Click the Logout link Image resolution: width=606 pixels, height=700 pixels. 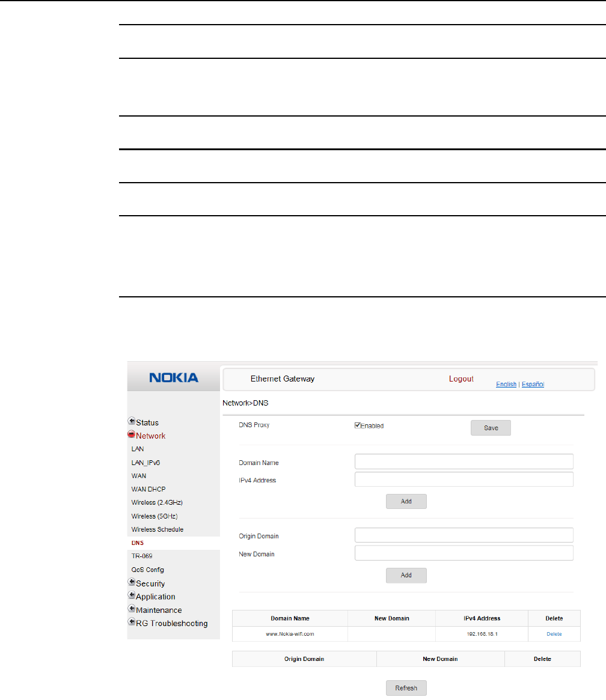coord(461,379)
